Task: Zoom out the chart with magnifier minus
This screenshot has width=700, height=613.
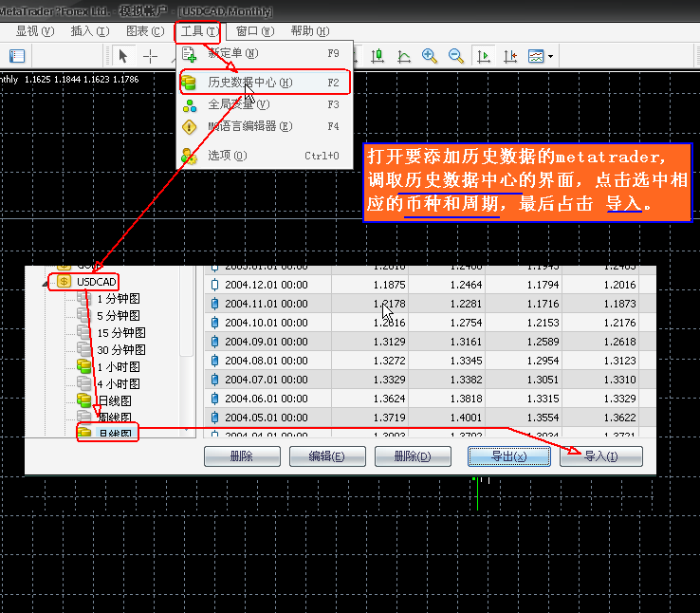Action: (456, 56)
